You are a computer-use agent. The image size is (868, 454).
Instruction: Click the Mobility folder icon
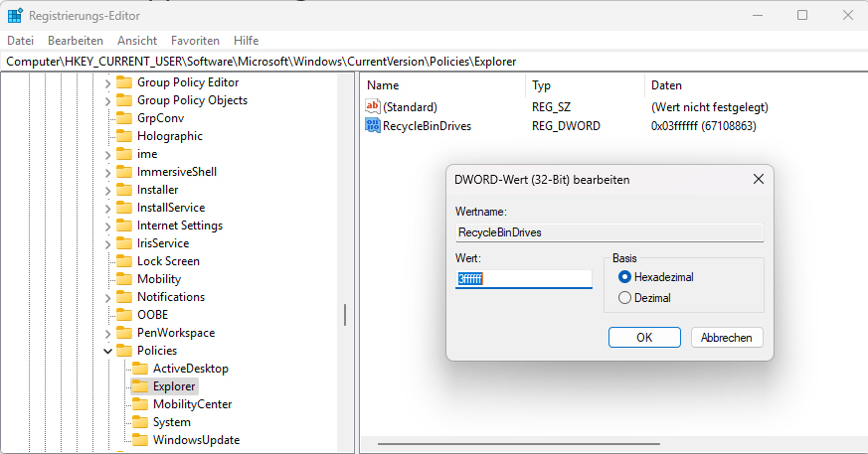coord(124,279)
